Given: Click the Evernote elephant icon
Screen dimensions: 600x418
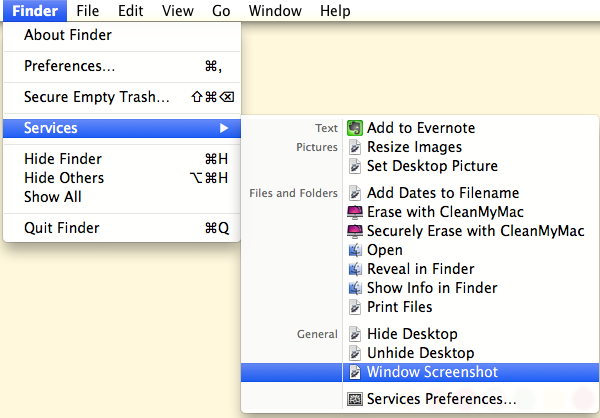Looking at the screenshot, I should point(355,128).
